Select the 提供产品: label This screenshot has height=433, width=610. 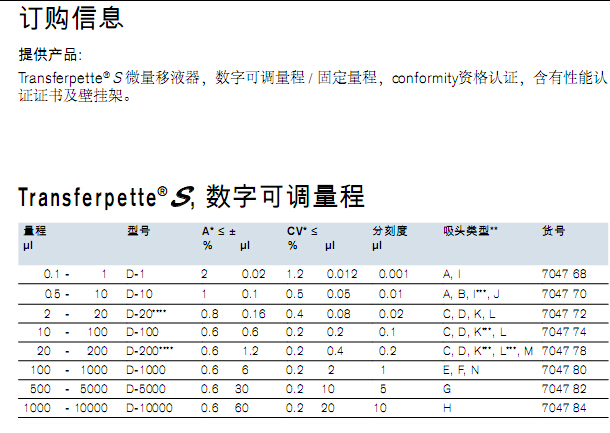(50, 55)
